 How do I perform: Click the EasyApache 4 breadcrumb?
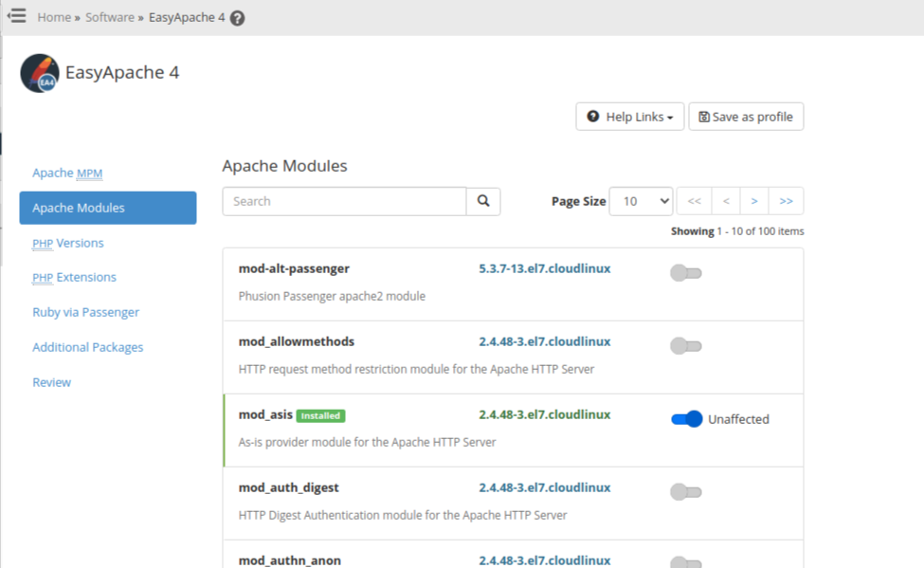(187, 18)
